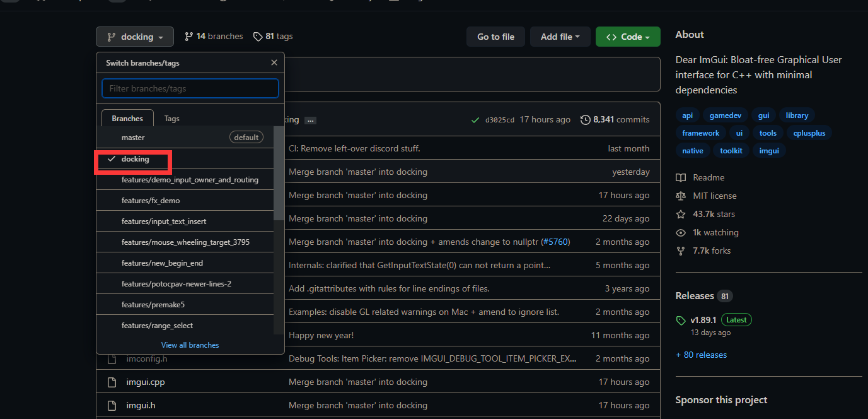
Task: Open the tools topic tag
Action: [768, 133]
